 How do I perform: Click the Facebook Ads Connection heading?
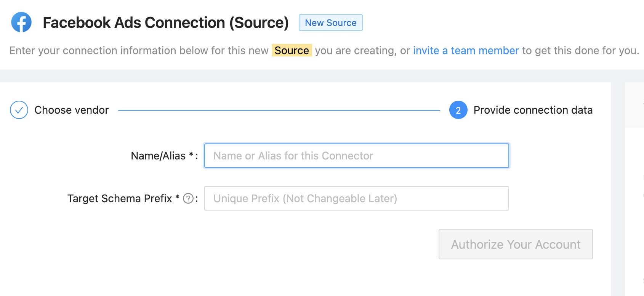tap(166, 23)
